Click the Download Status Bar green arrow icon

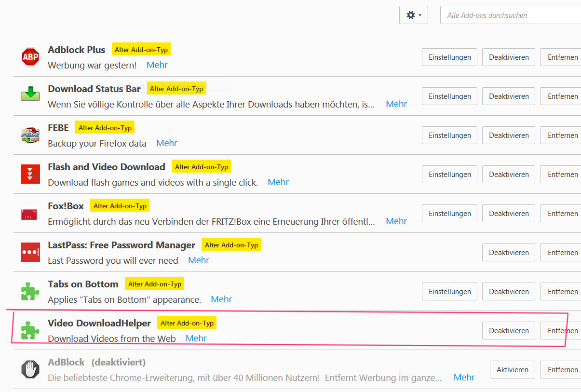click(30, 94)
